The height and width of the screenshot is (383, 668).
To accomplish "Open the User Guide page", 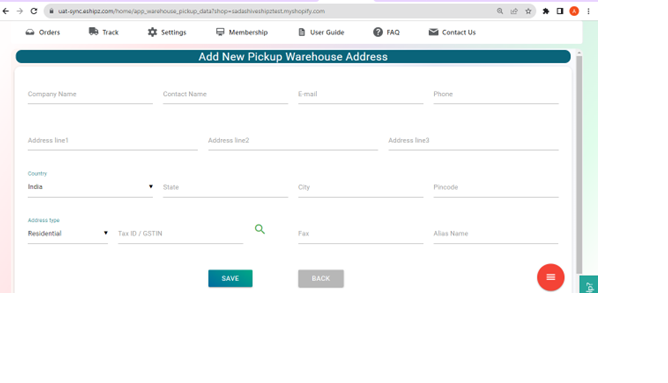I will 321,32.
